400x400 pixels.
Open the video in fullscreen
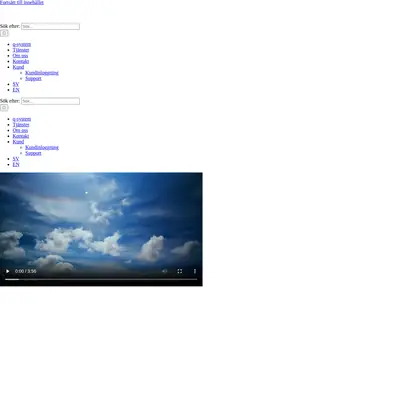click(x=180, y=271)
